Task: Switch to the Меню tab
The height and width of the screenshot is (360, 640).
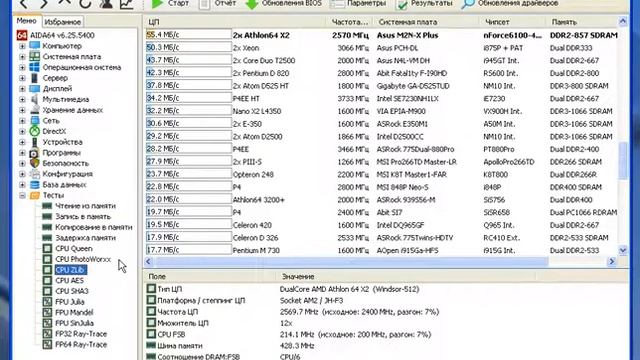Action: (27, 21)
